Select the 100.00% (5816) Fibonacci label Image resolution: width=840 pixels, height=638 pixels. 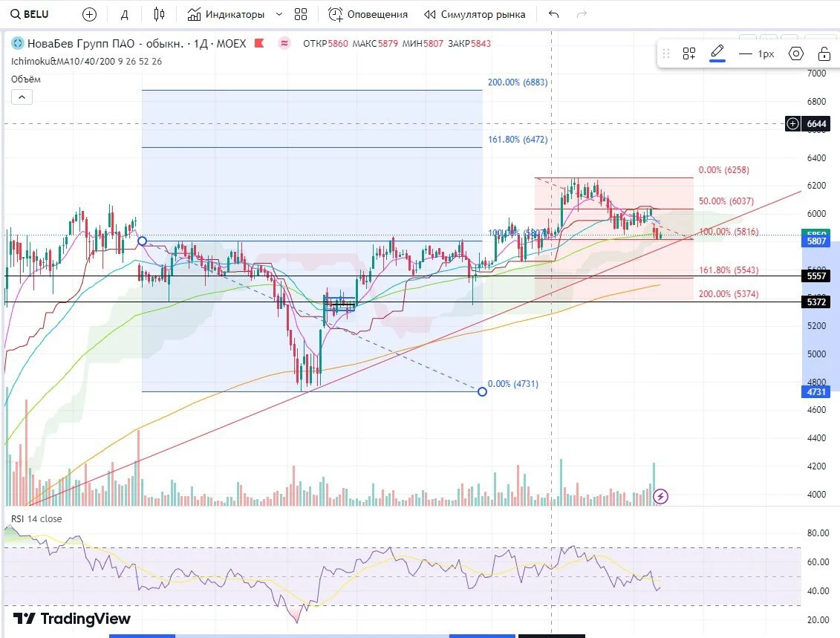(x=729, y=232)
